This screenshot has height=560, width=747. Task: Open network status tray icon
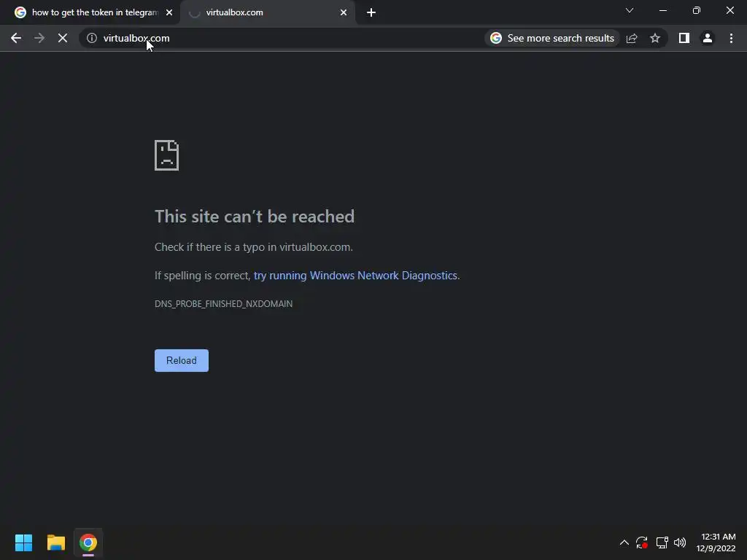coord(662,542)
